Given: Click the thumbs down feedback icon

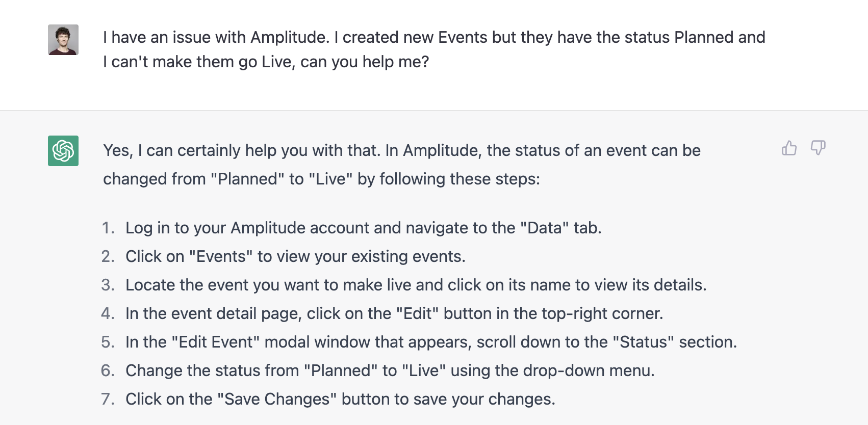Looking at the screenshot, I should point(818,148).
